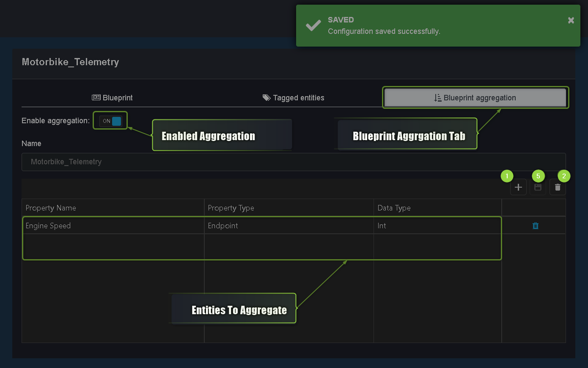The image size is (588, 368).
Task: Click the checkmark icon in the SAVED notification
Action: click(313, 25)
